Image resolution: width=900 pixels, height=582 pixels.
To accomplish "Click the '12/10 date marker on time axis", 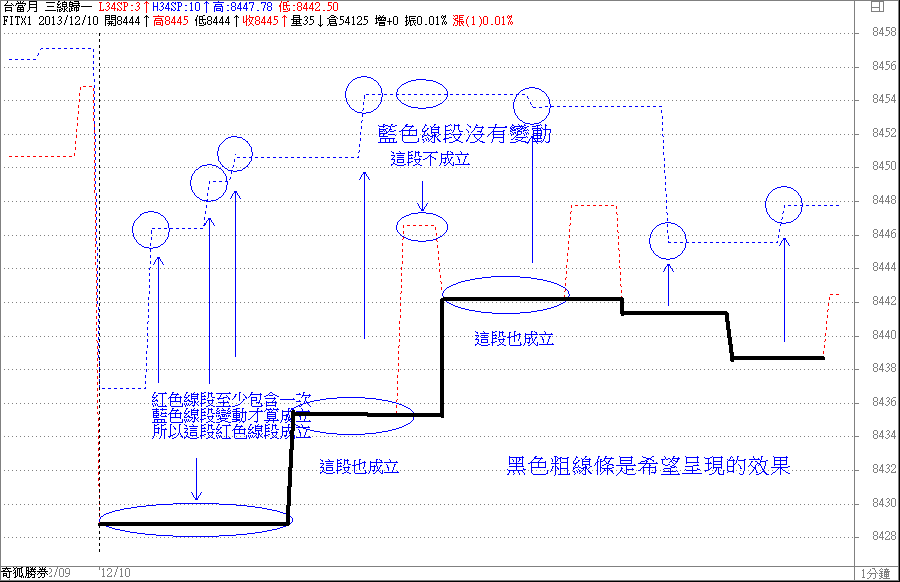I will point(115,573).
